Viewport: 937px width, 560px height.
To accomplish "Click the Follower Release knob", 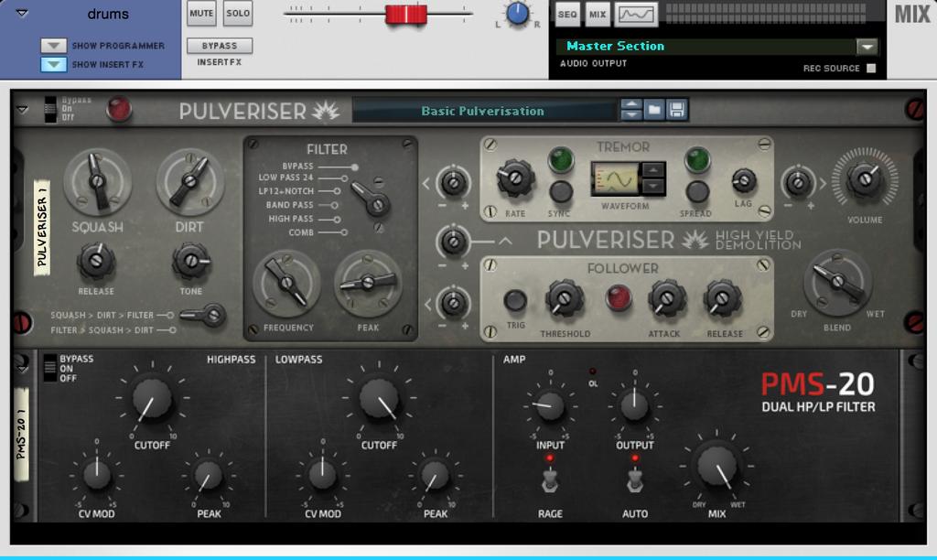I will point(722,298).
